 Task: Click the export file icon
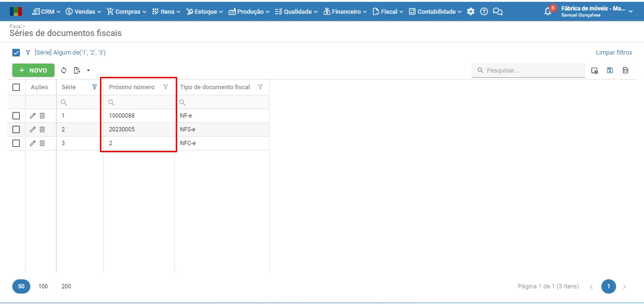(77, 70)
